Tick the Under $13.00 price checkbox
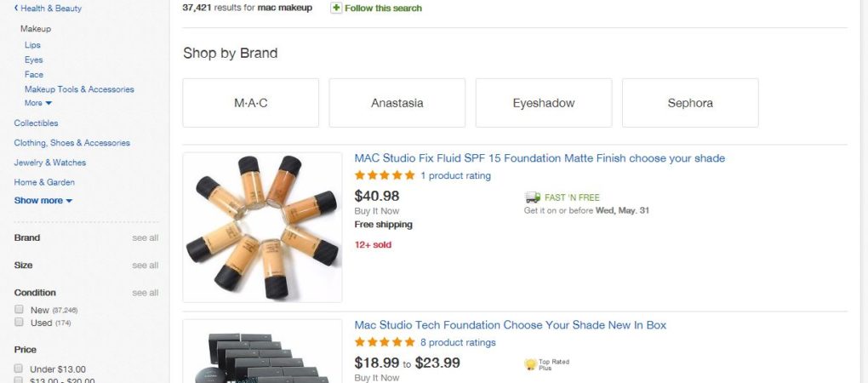This screenshot has width=868, height=383. pos(19,369)
